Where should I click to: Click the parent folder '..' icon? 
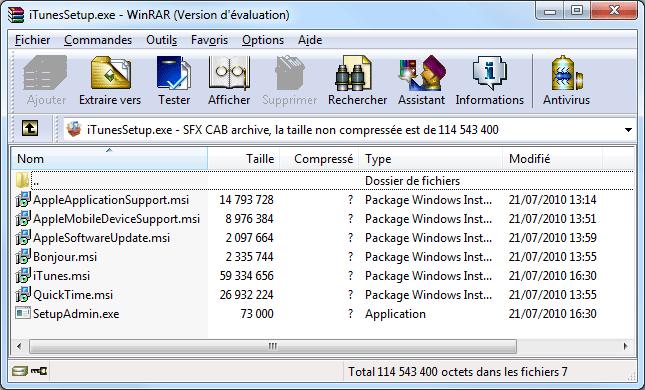click(x=22, y=180)
